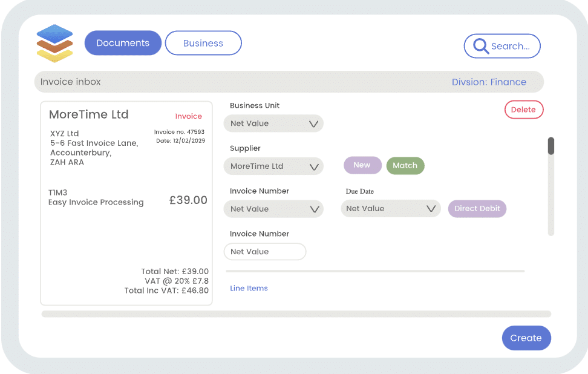Click the Divsion: Finance link
The height and width of the screenshot is (374, 588).
pyautogui.click(x=489, y=82)
